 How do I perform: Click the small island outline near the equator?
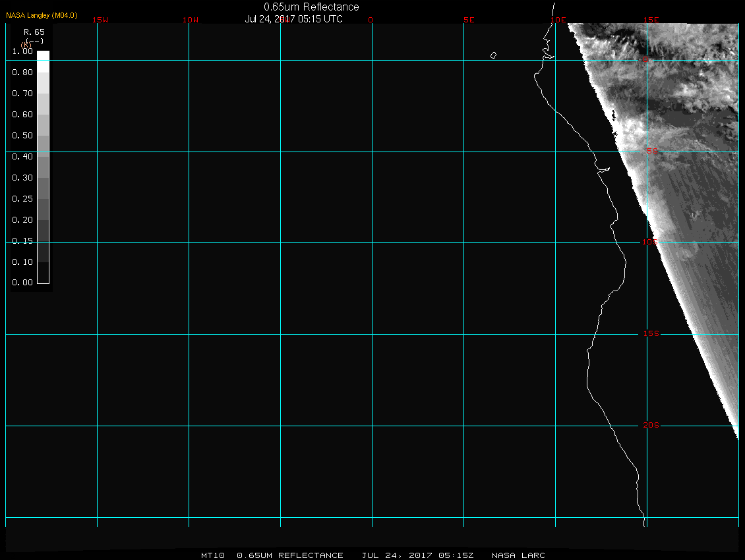click(493, 55)
